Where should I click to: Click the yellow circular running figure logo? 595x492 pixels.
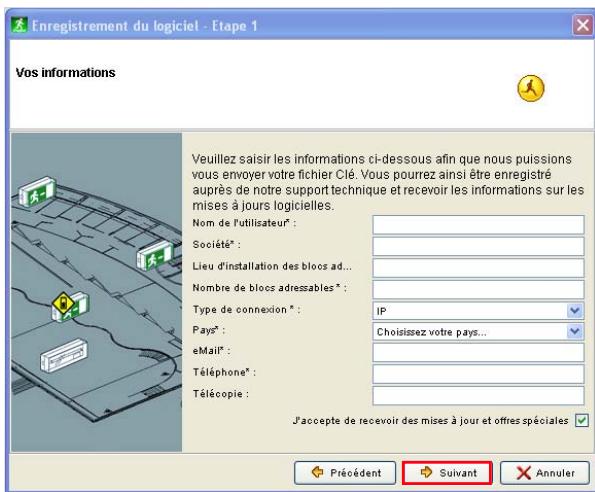[531, 88]
